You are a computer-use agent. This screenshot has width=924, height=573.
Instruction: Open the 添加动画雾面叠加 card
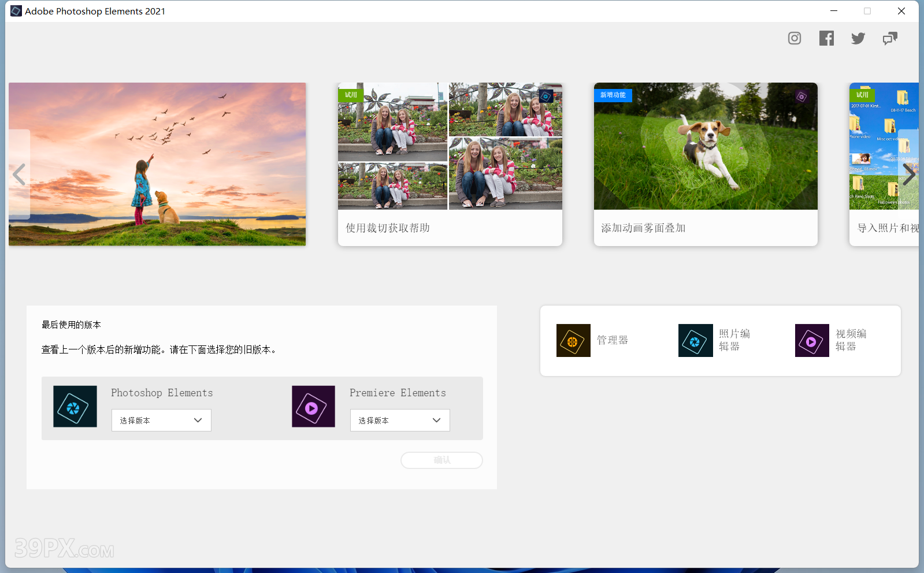tap(706, 165)
